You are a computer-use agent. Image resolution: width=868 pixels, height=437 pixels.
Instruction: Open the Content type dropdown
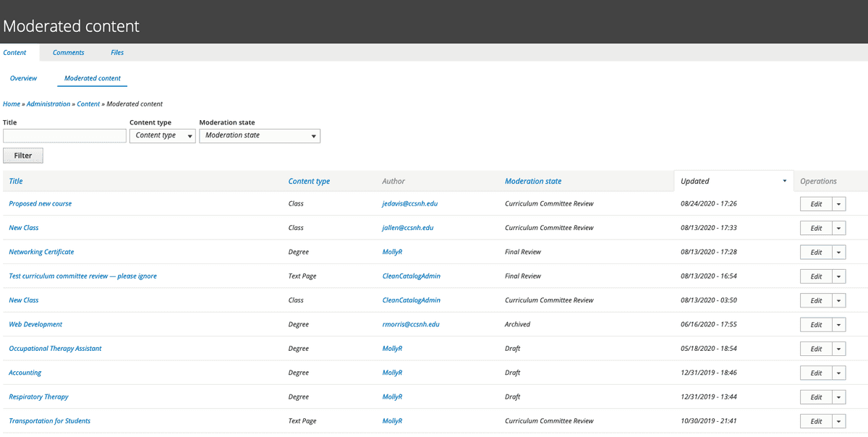click(162, 135)
